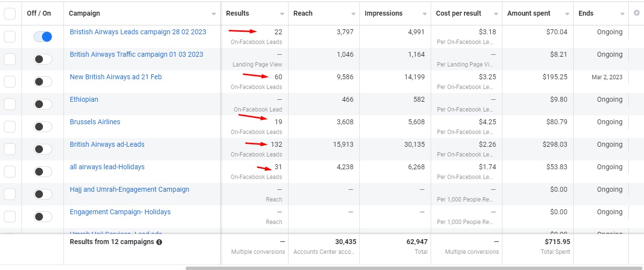This screenshot has height=270, width=644.
Task: Open the British Airways ad-Leads campaign
Action: (107, 144)
